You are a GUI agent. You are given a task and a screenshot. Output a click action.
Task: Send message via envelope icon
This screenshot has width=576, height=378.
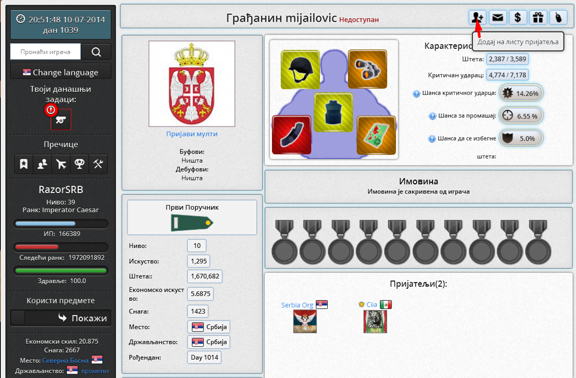pyautogui.click(x=498, y=17)
